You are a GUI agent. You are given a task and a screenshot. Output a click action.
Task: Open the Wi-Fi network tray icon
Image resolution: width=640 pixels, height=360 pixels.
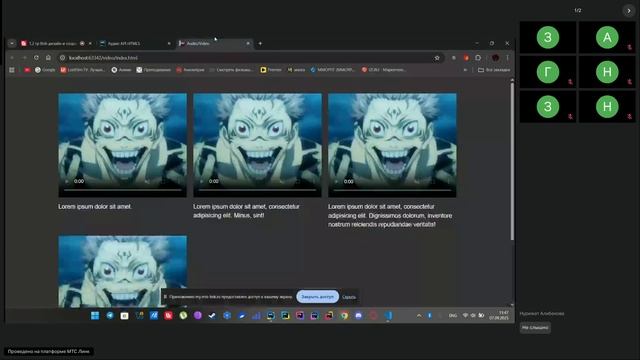pos(465,316)
